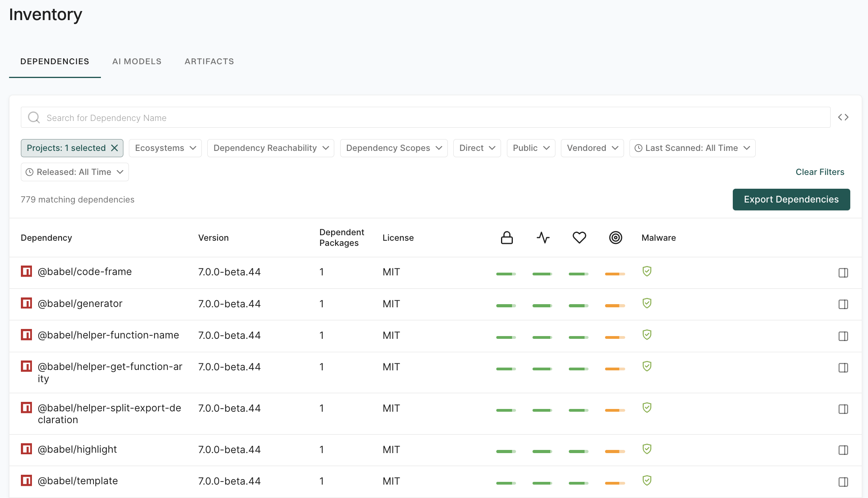Click the activity pulse column icon
The height and width of the screenshot is (498, 868).
point(543,238)
